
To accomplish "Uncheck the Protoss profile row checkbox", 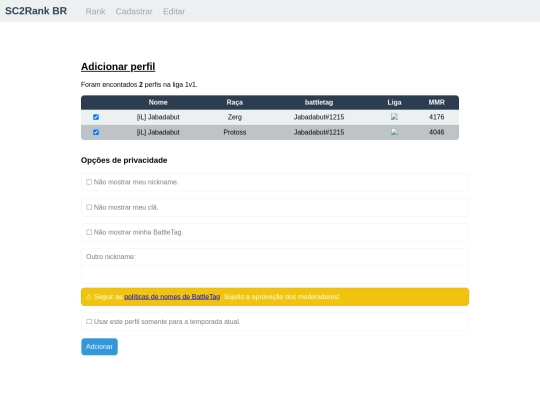I will (96, 132).
